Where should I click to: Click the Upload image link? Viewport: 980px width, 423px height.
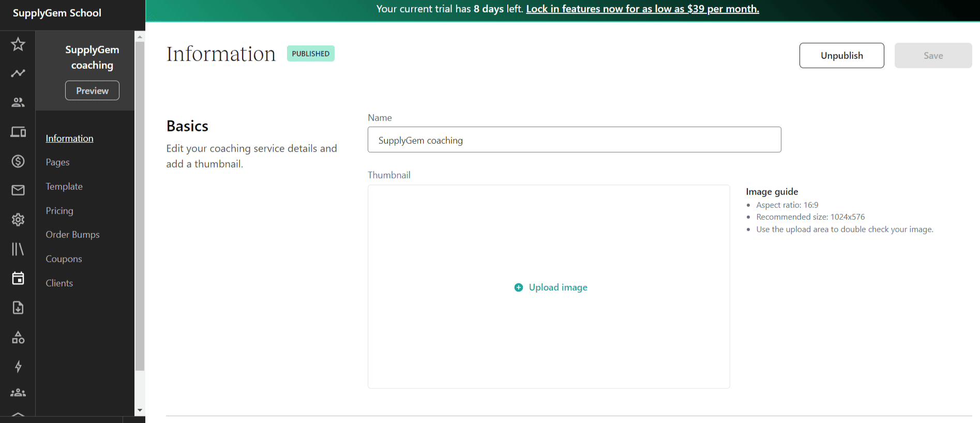click(x=558, y=288)
